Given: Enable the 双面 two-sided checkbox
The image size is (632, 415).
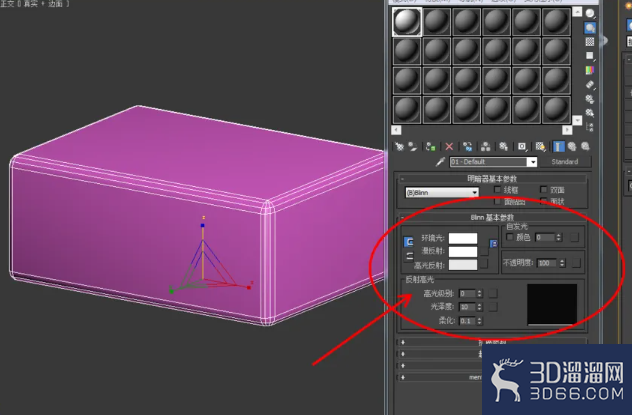Looking at the screenshot, I should pyautogui.click(x=543, y=189).
